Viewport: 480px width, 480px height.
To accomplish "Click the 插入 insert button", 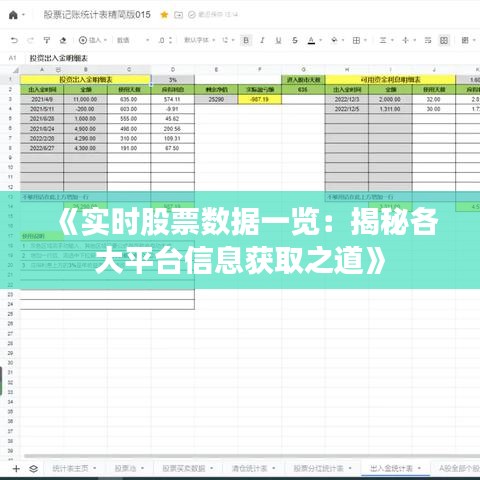I will 92,40.
